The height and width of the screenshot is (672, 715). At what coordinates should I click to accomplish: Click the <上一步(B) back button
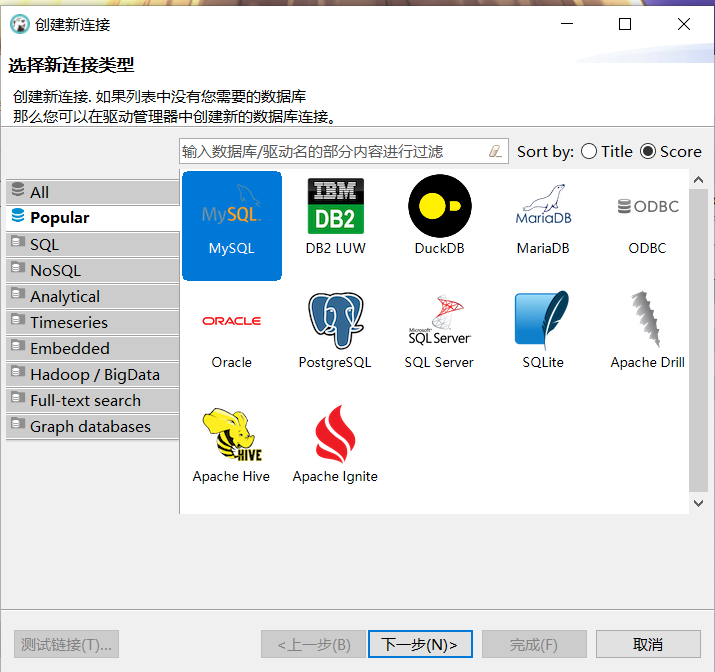pyautogui.click(x=313, y=644)
